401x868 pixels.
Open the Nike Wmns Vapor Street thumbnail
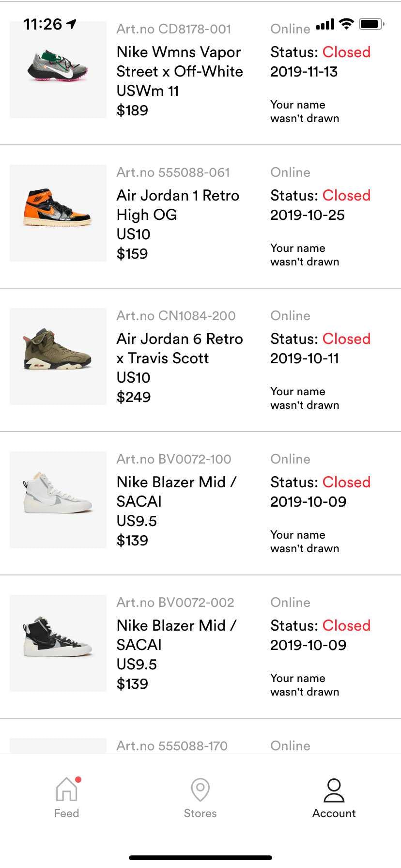58,70
